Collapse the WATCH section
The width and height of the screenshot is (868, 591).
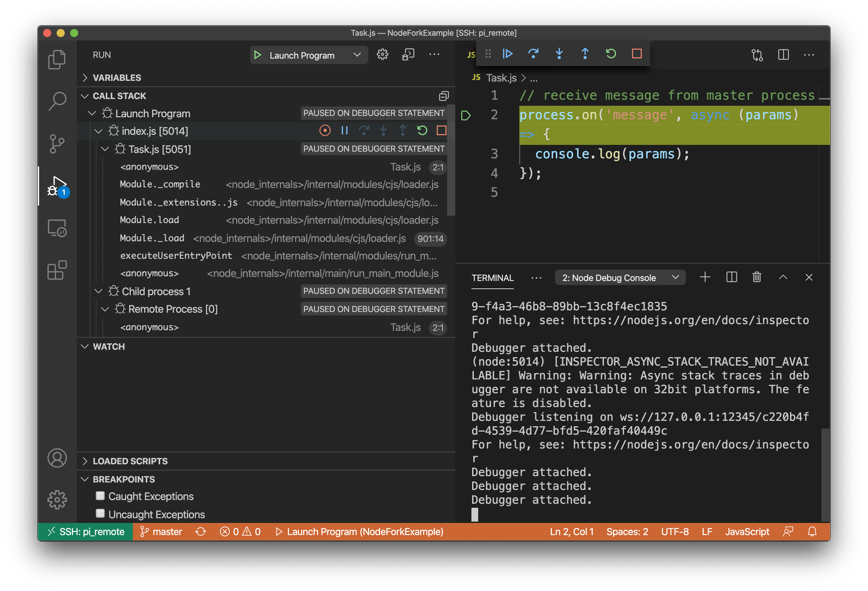coord(266,347)
